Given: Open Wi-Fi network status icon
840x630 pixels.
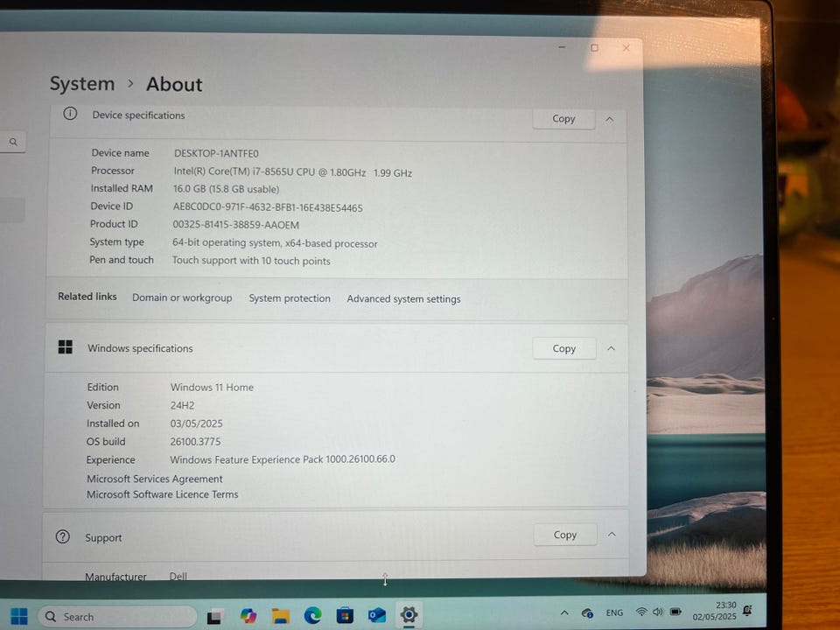Looking at the screenshot, I should click(x=640, y=612).
